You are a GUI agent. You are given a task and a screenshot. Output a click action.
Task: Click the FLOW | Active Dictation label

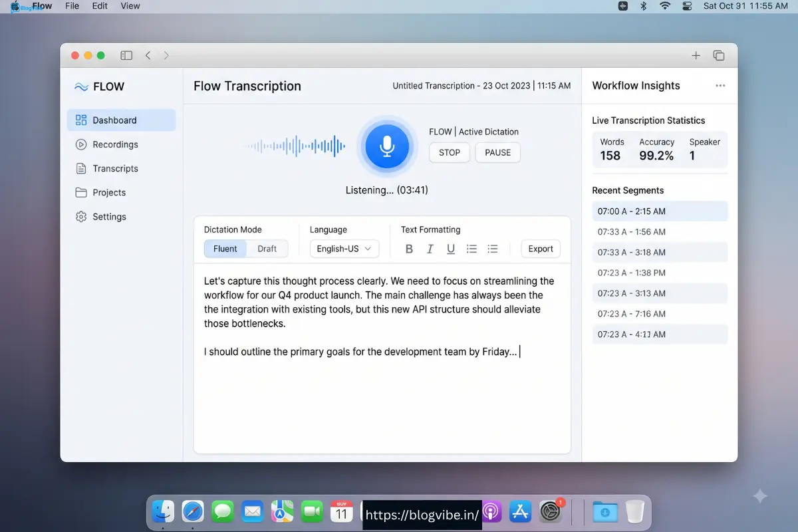point(474,132)
